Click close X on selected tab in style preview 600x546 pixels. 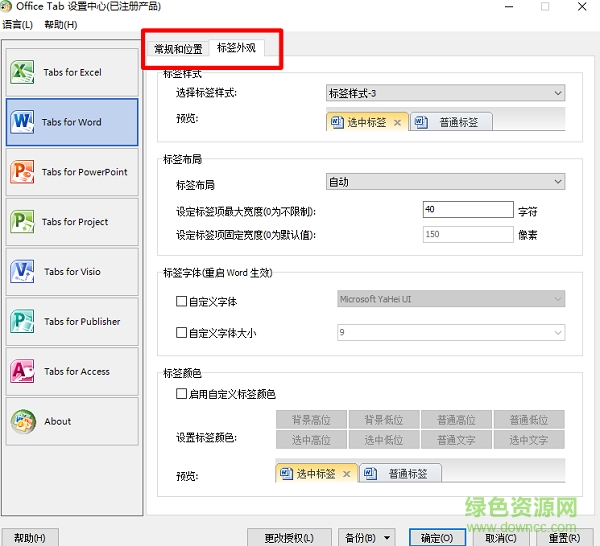click(398, 122)
